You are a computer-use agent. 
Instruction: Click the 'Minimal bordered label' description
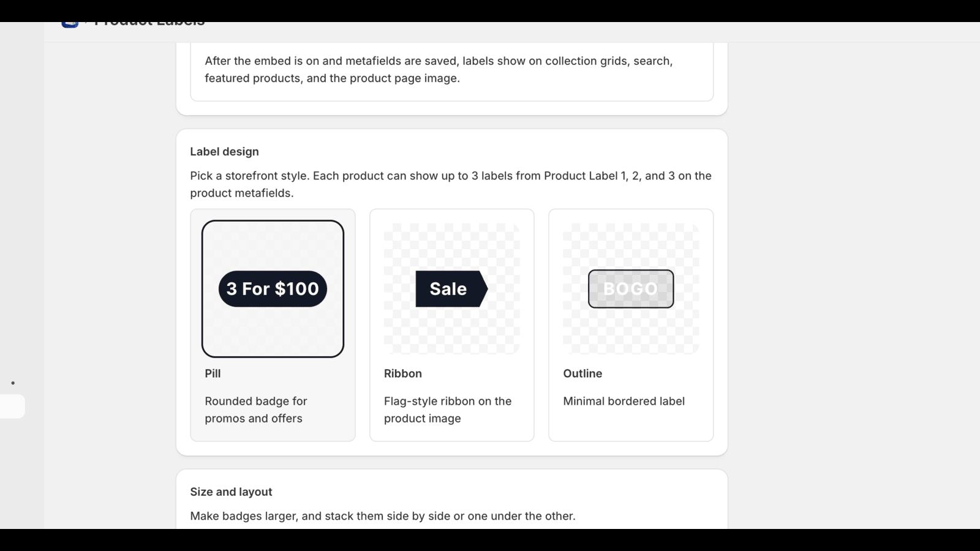pyautogui.click(x=624, y=401)
